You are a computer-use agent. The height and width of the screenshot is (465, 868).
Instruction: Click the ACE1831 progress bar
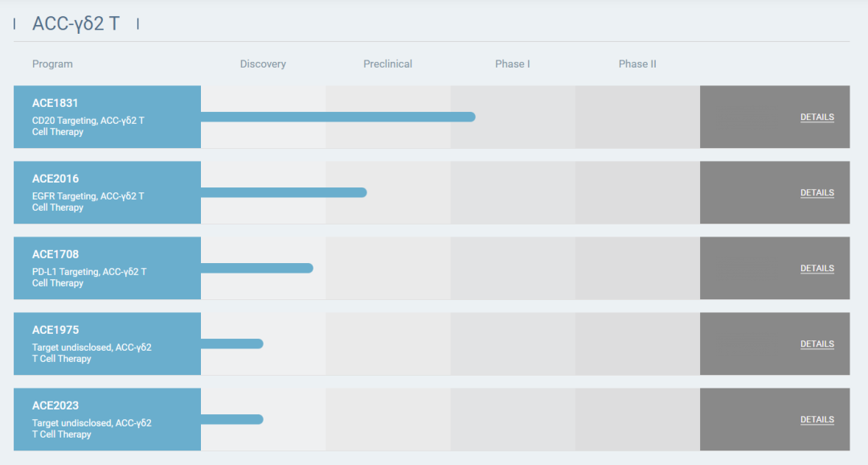coord(338,117)
